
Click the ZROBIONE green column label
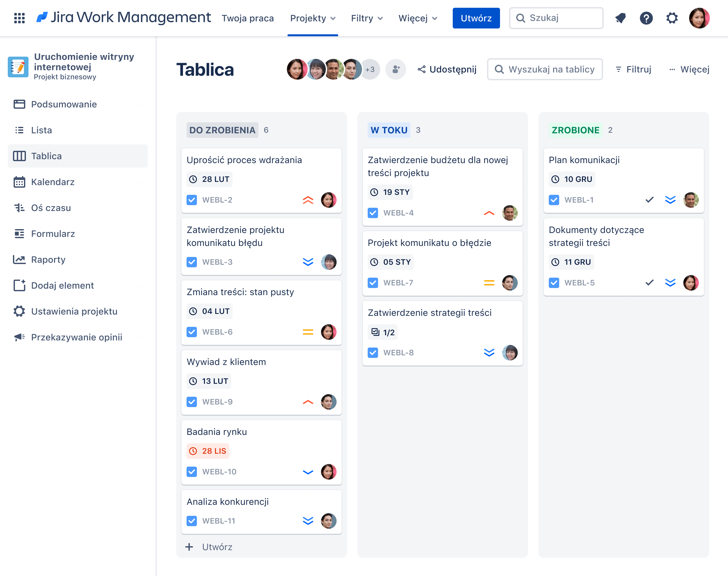(575, 130)
